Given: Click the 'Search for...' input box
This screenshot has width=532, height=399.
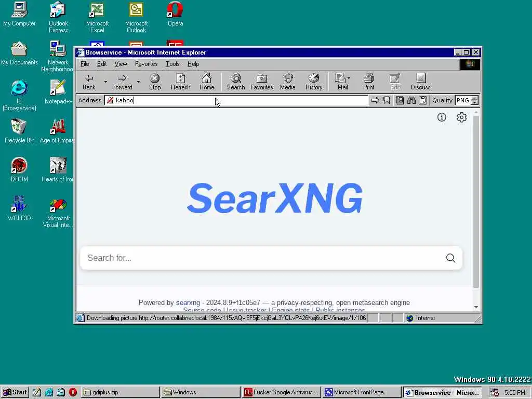Looking at the screenshot, I should tap(271, 258).
